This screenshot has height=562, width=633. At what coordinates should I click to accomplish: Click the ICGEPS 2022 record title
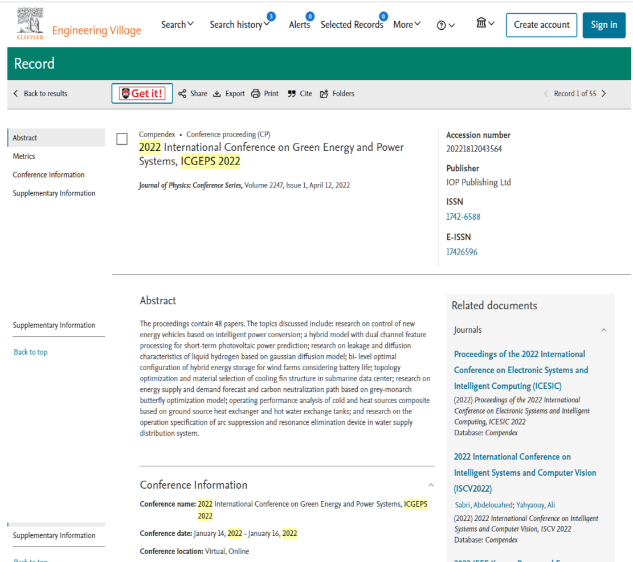tap(271, 154)
